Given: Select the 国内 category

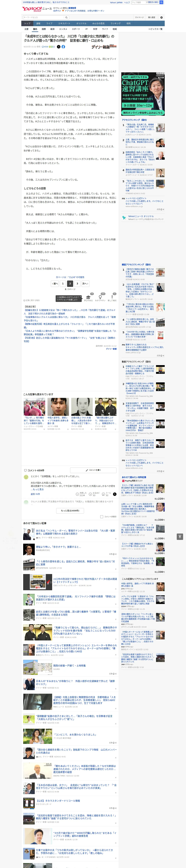Looking at the screenshot, I should coord(35,29).
